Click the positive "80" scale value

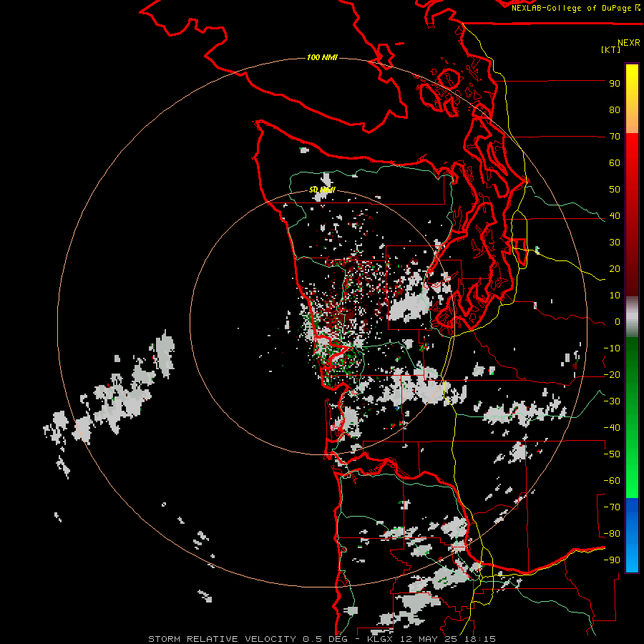point(615,110)
